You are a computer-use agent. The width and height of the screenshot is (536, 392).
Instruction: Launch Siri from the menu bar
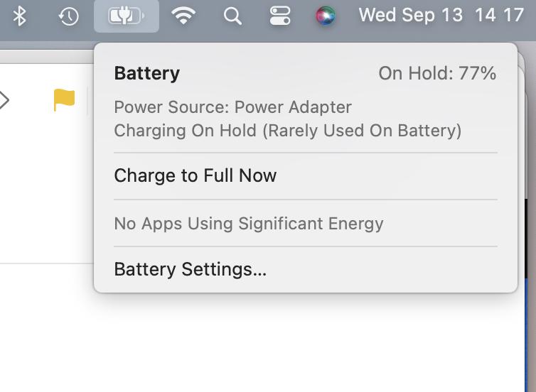click(x=326, y=16)
